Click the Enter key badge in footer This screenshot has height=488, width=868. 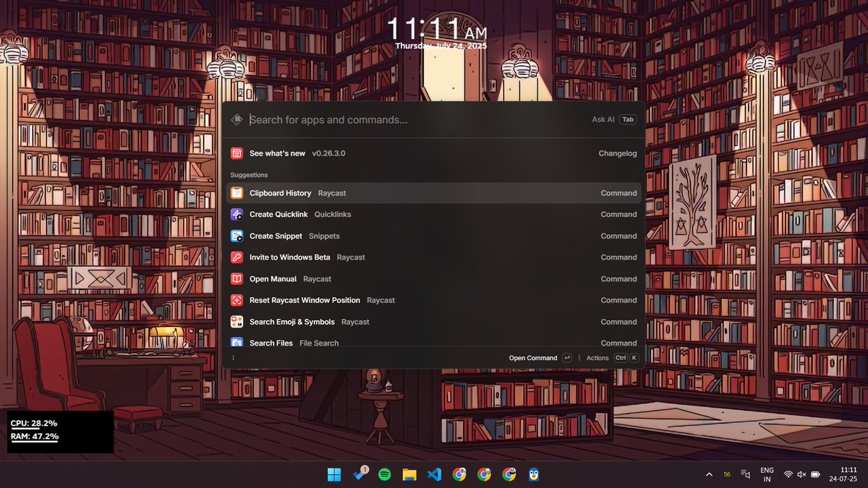[567, 358]
